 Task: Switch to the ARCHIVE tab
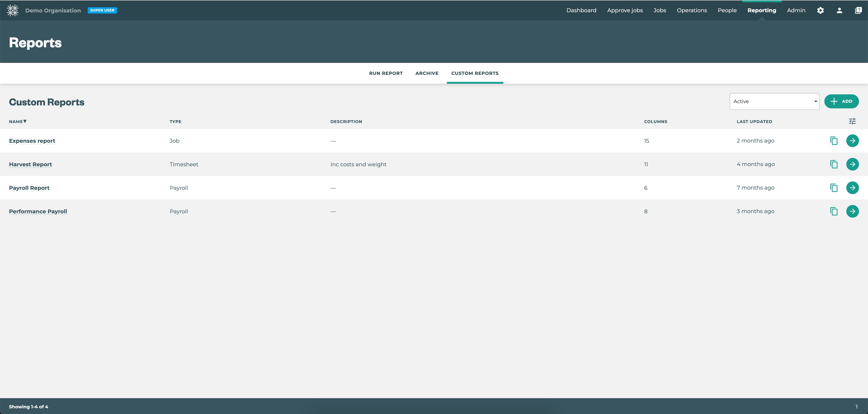point(427,73)
